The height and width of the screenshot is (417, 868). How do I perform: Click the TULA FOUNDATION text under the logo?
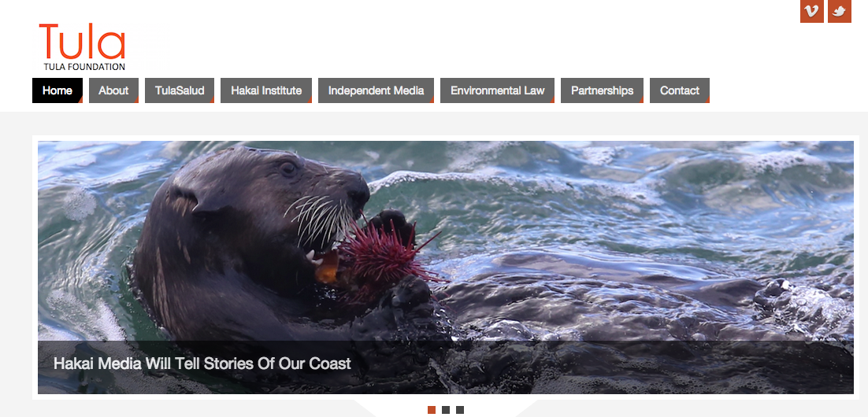[x=84, y=67]
